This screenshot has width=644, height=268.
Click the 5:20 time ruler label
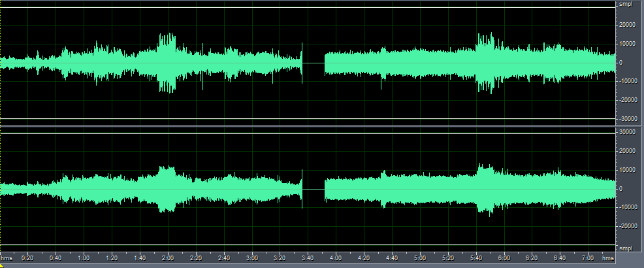(447, 258)
